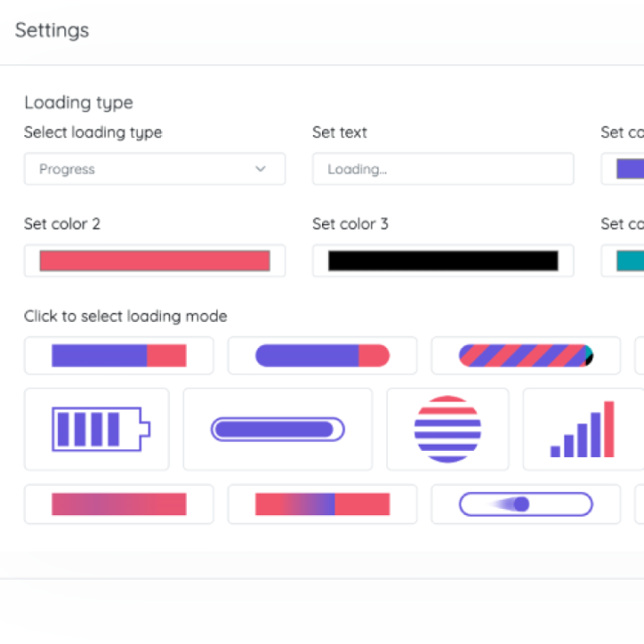Click the purple color swatch at right edge
The width and height of the screenshot is (644, 644).
(x=631, y=169)
